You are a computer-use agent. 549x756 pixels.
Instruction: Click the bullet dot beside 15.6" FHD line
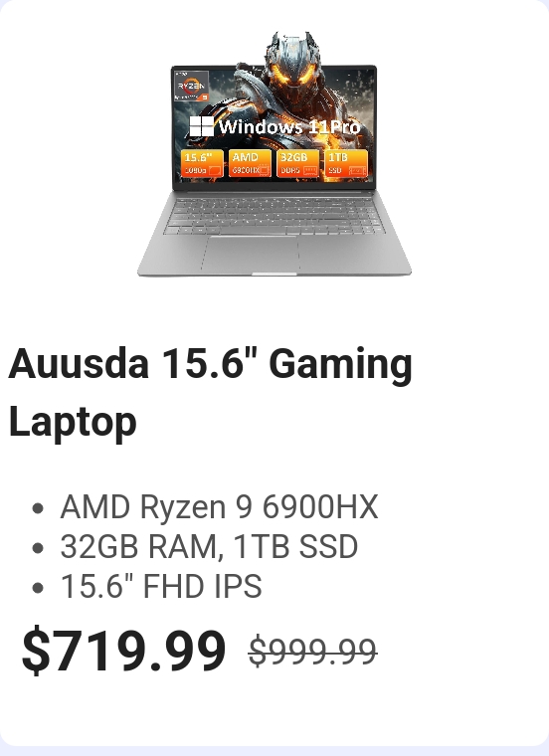coord(38,588)
